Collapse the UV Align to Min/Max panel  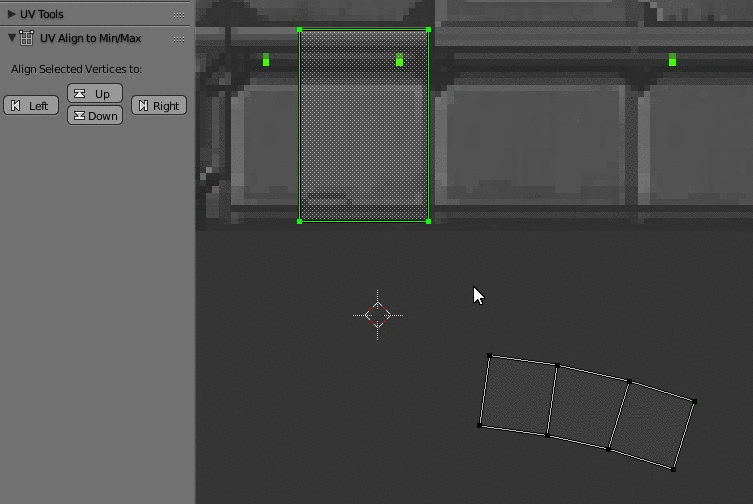point(12,38)
